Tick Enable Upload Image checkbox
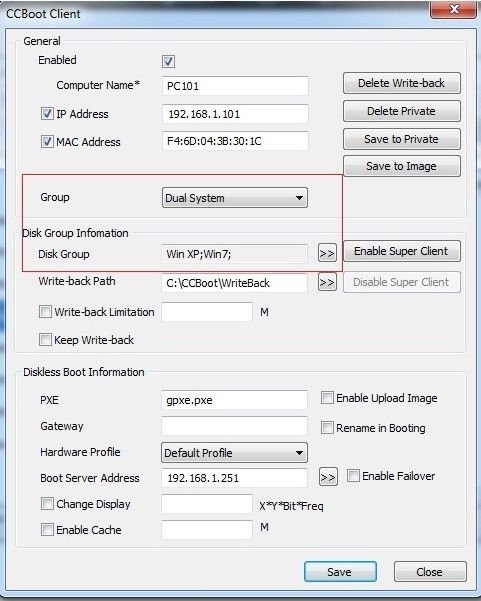481x601 pixels. (327, 397)
